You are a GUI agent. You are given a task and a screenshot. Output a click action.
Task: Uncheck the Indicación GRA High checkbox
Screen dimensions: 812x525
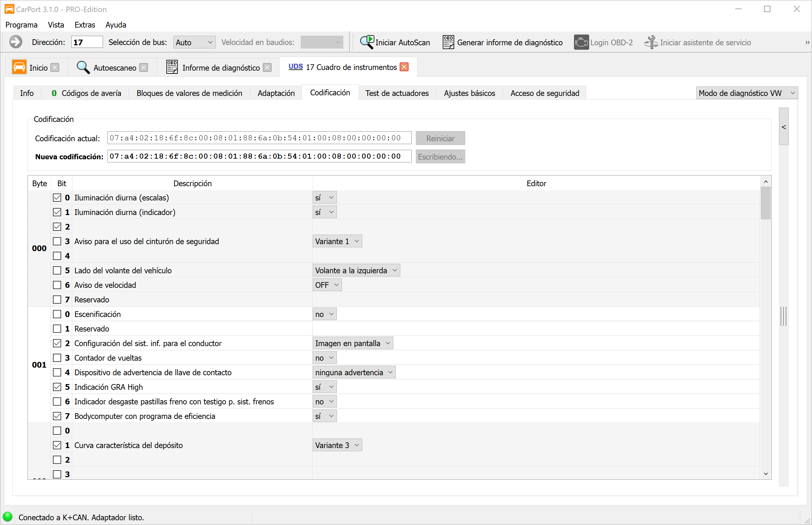click(57, 387)
